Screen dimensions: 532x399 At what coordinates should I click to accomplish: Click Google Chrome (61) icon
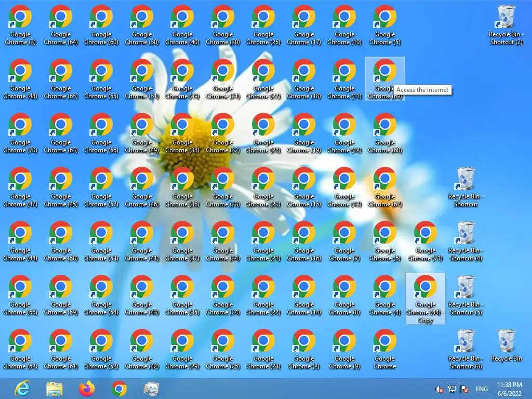click(x=61, y=349)
